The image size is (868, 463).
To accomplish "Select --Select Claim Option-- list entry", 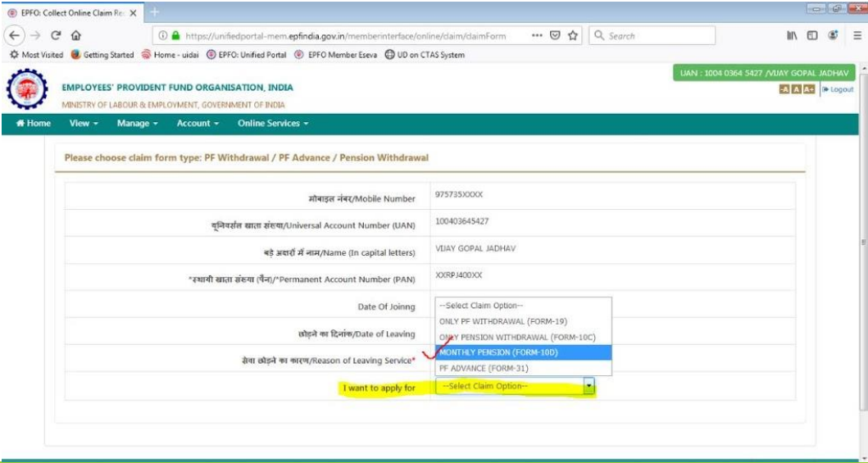I will pos(523,306).
